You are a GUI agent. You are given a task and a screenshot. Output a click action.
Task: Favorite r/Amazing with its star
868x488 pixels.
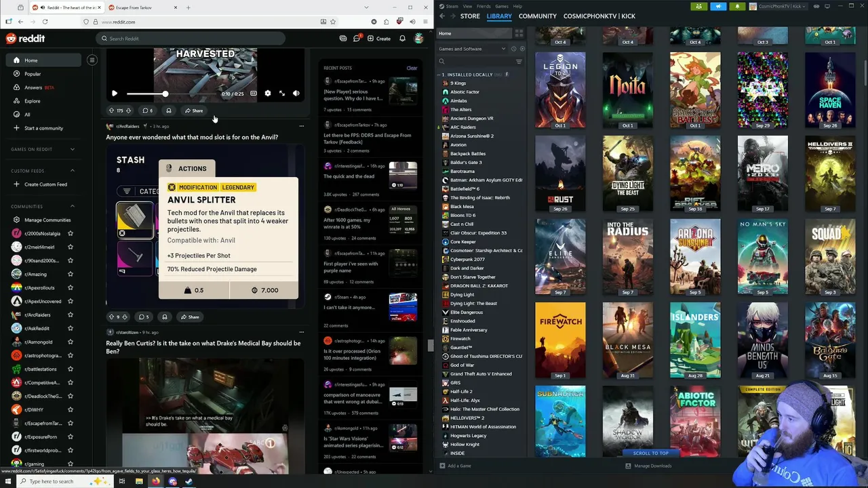70,274
